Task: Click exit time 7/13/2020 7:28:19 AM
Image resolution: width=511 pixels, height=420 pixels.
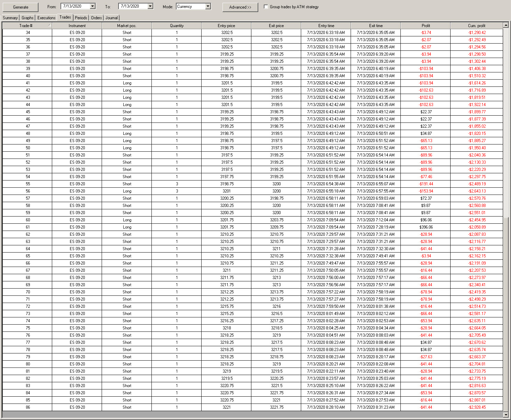Action: pos(376,227)
